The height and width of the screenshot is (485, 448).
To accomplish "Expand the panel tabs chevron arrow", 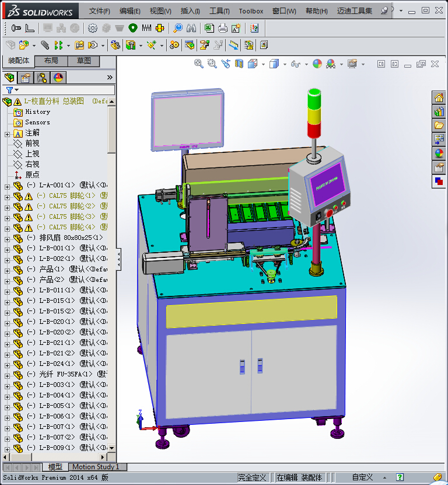I will (110, 77).
